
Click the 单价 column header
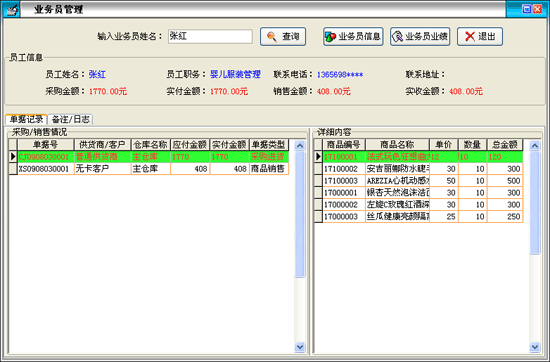coord(444,145)
